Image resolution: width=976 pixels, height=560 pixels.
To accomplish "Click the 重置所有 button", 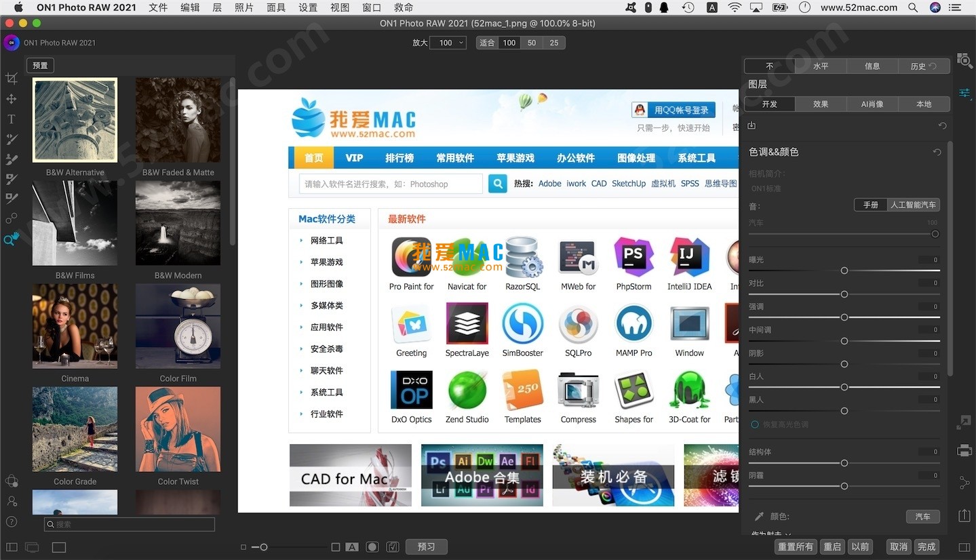I will click(796, 547).
